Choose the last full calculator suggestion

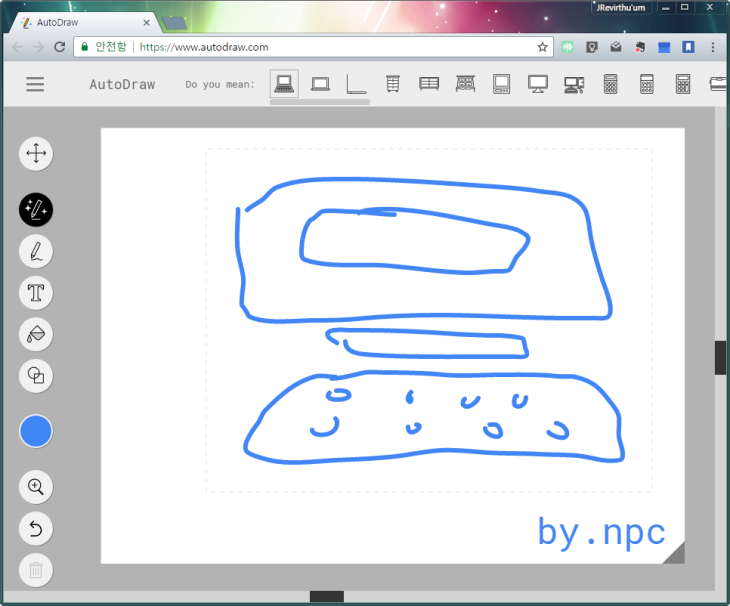(683, 84)
